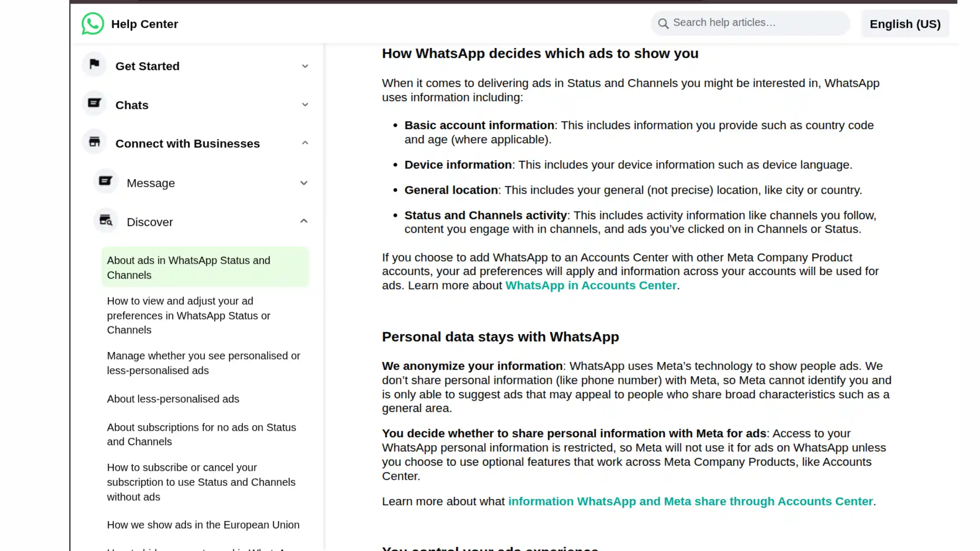Open the English (US) language selector
The image size is (980, 551).
(x=905, y=24)
